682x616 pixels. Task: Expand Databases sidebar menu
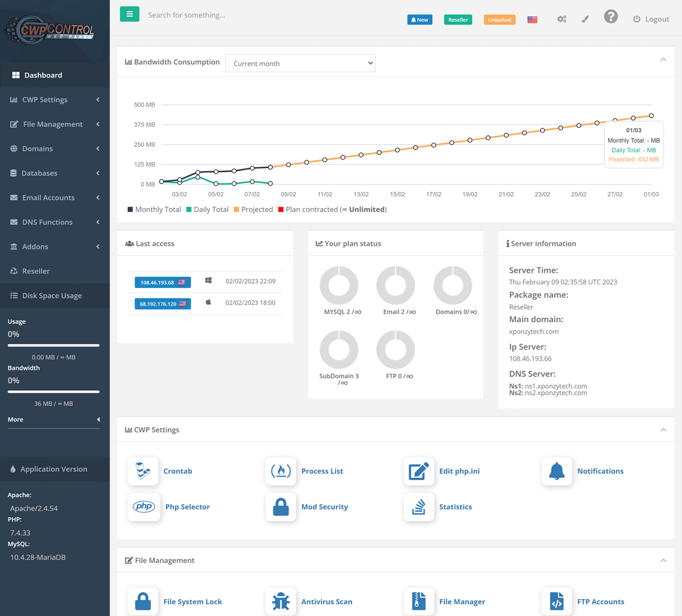[55, 173]
